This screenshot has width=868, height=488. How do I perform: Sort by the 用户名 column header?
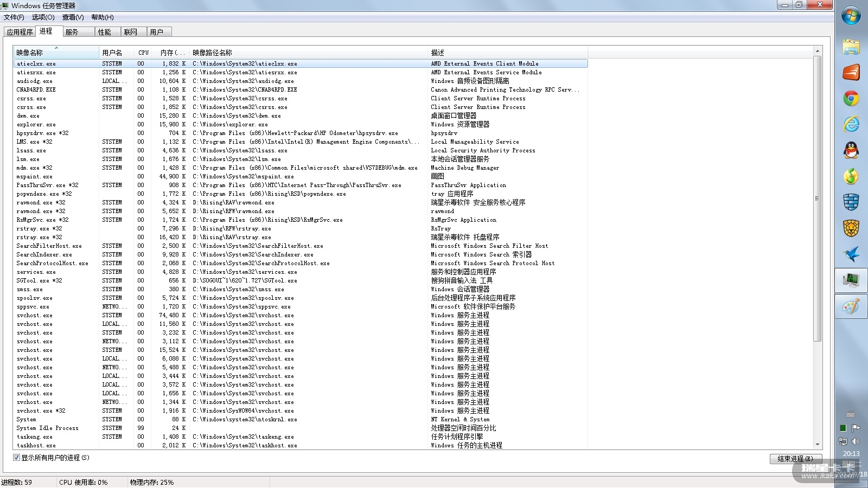pyautogui.click(x=116, y=53)
